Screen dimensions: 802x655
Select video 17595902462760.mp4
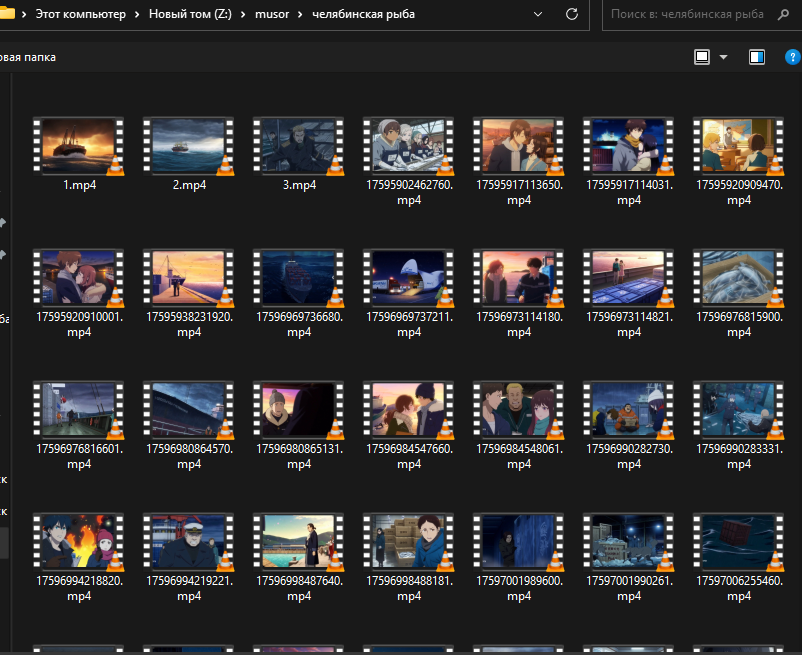click(x=408, y=146)
